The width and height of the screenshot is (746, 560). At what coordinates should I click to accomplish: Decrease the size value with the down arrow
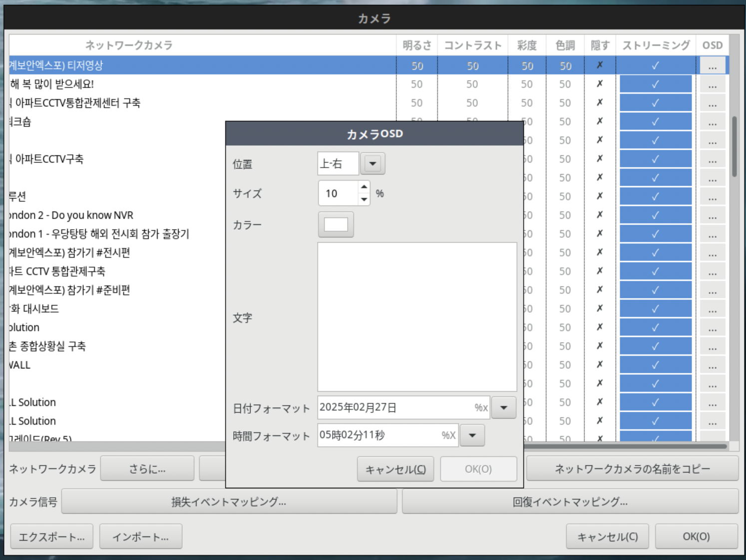click(x=364, y=199)
